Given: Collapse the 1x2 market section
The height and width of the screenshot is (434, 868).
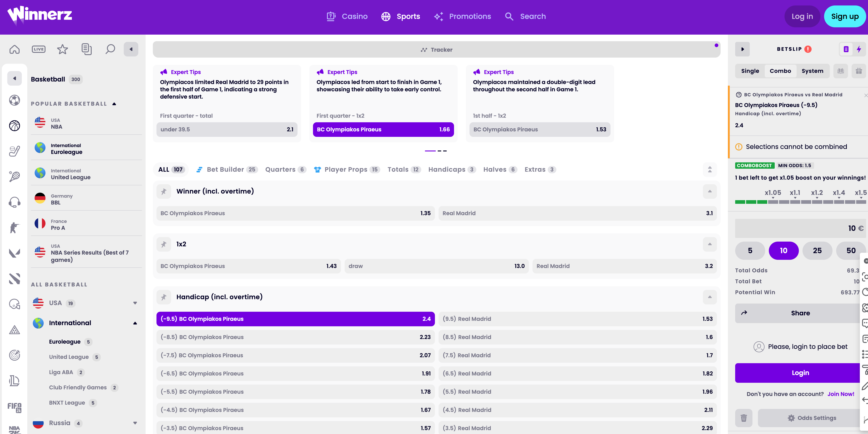Looking at the screenshot, I should [x=710, y=244].
